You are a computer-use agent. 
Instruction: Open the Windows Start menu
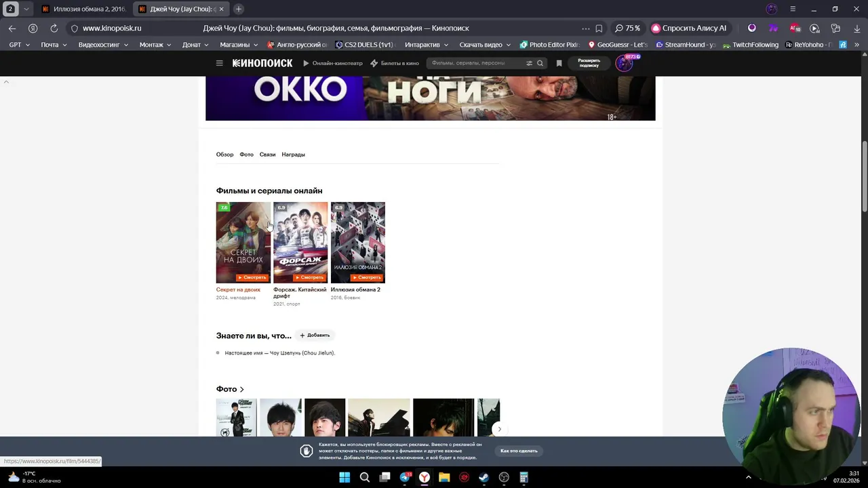344,477
